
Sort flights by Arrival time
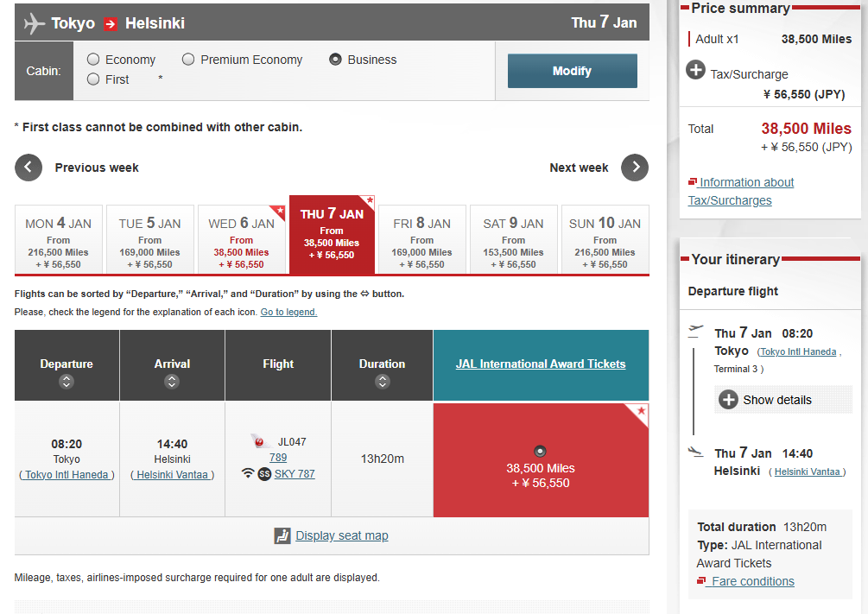pyautogui.click(x=172, y=382)
